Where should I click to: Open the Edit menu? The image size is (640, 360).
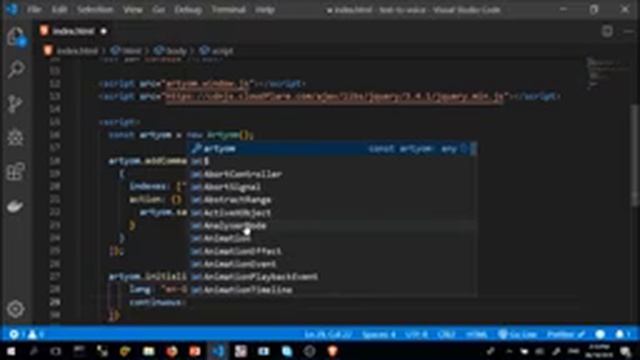pos(60,9)
